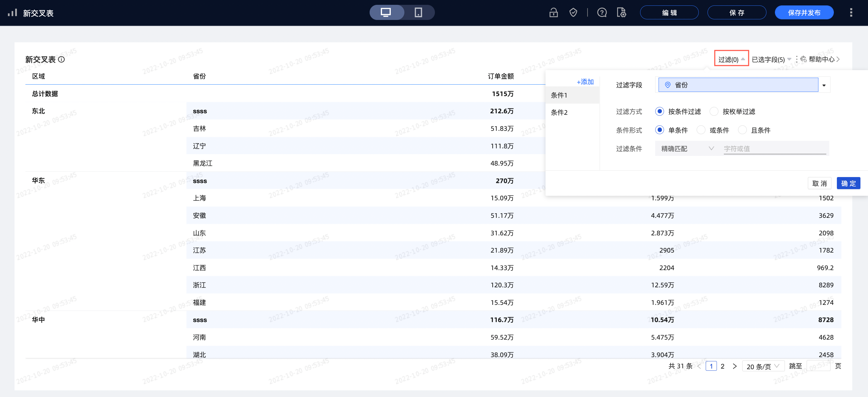The width and height of the screenshot is (868, 397).
Task: Click the 区域 column header
Action: pyautogui.click(x=38, y=76)
